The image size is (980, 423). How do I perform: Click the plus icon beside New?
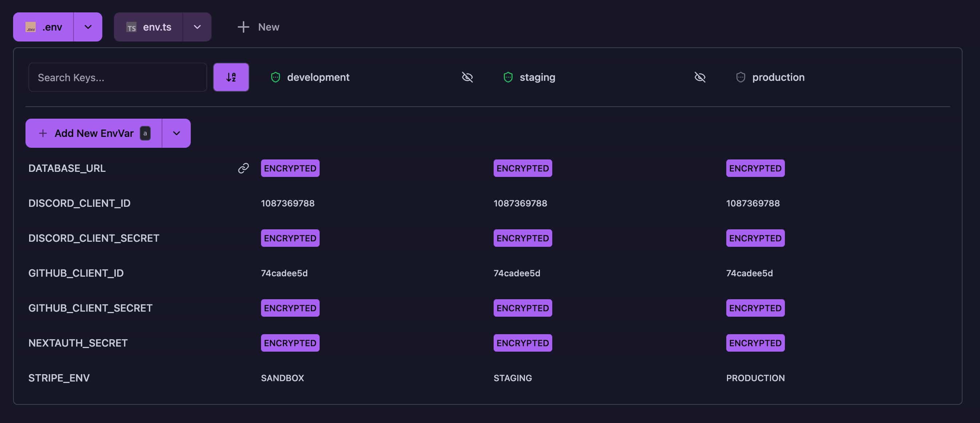coord(243,27)
